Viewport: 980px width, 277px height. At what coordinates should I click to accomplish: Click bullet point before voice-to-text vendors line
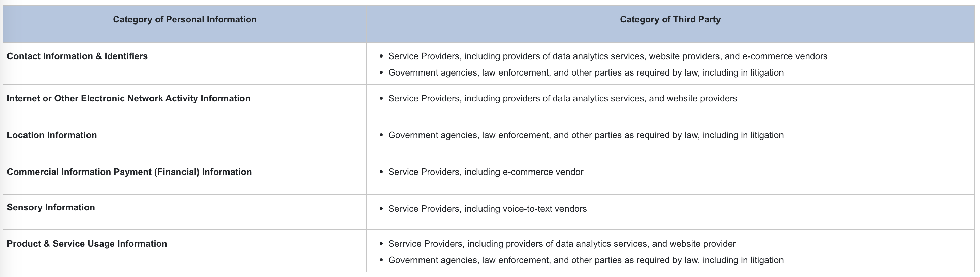(381, 209)
